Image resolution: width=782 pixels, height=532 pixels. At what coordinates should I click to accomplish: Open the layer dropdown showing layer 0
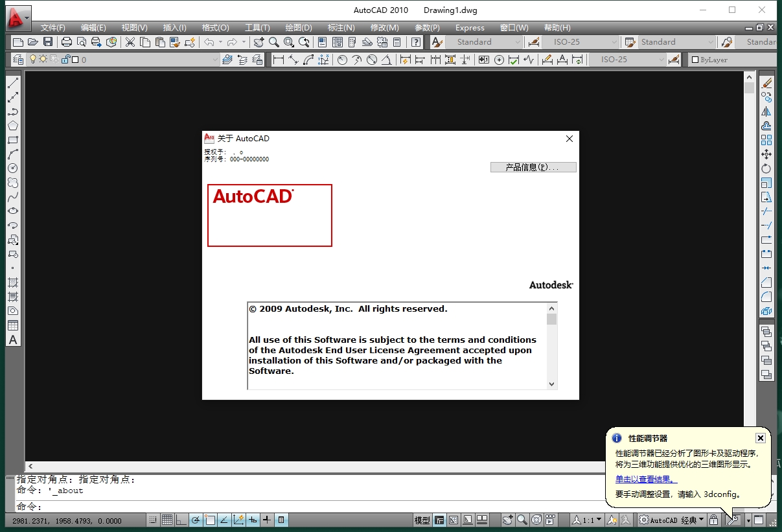coord(123,60)
